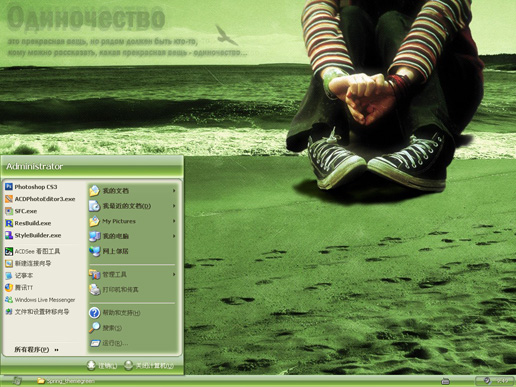Click ResBuild.exe label text
Screen dimensions: 516x387
pyautogui.click(x=33, y=223)
